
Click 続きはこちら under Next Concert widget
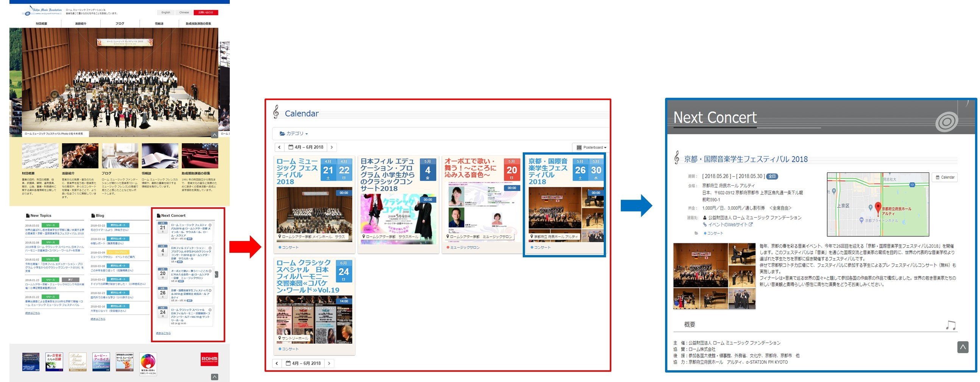(163, 333)
